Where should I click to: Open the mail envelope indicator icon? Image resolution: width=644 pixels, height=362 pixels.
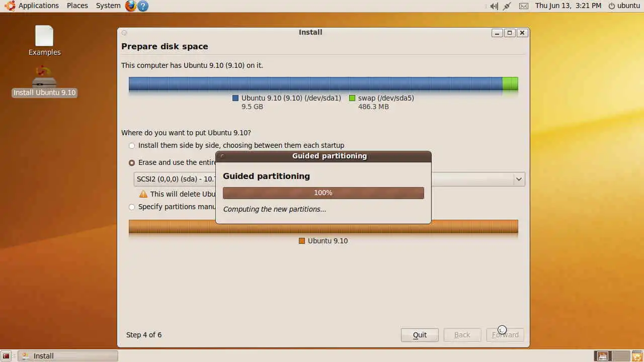pyautogui.click(x=524, y=6)
